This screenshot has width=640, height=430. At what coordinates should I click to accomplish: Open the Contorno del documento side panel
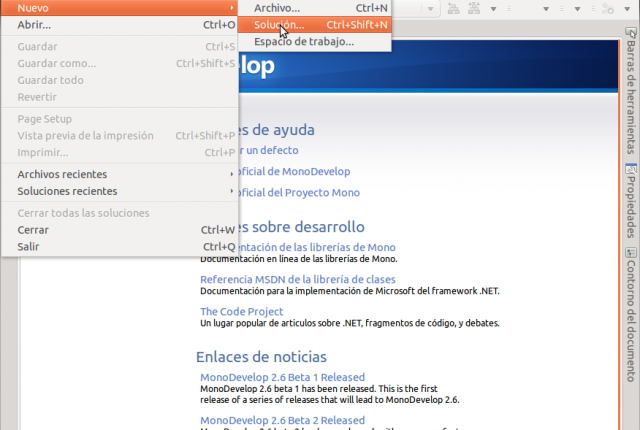[x=631, y=315]
